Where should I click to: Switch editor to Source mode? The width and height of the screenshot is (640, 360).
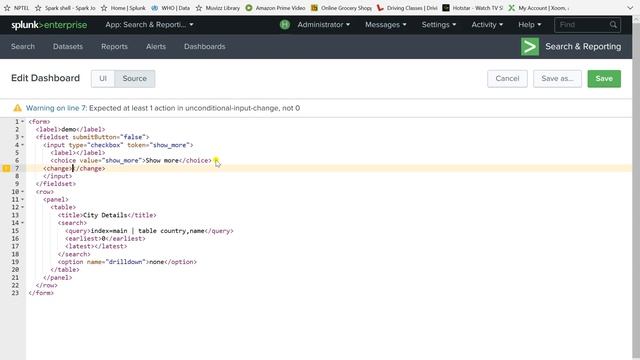tap(135, 79)
